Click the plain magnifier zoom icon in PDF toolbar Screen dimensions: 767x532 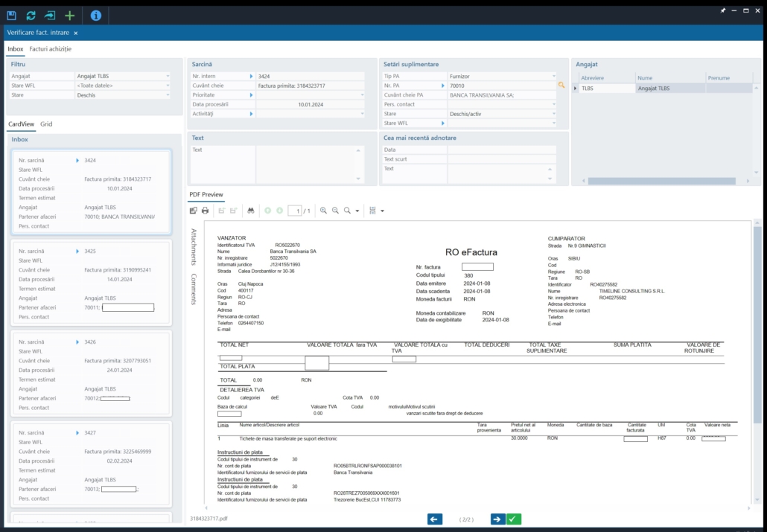347,211
